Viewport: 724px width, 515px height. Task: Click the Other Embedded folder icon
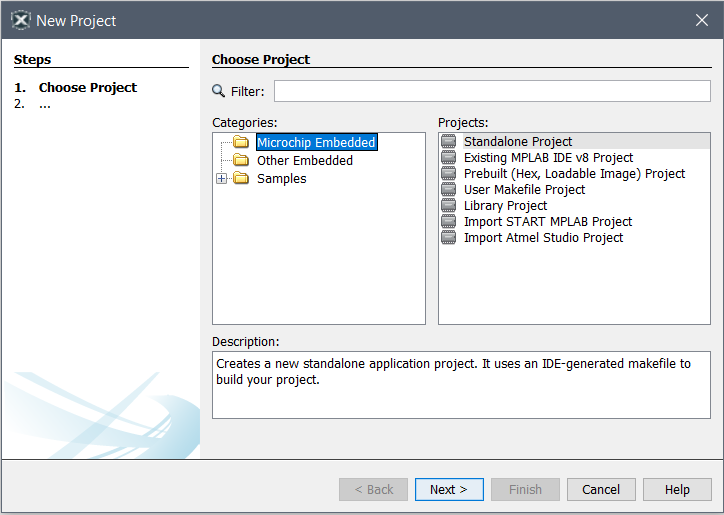pos(240,161)
